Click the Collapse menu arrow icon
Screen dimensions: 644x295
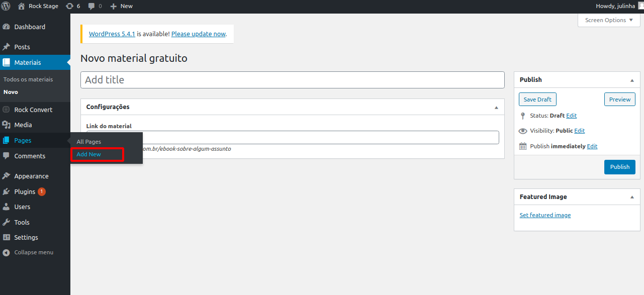(x=7, y=253)
